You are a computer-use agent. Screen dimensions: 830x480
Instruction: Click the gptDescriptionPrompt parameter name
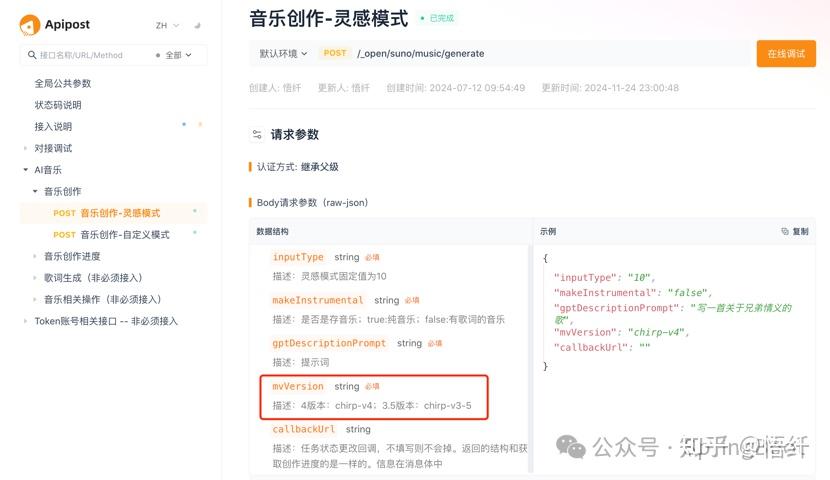(329, 343)
